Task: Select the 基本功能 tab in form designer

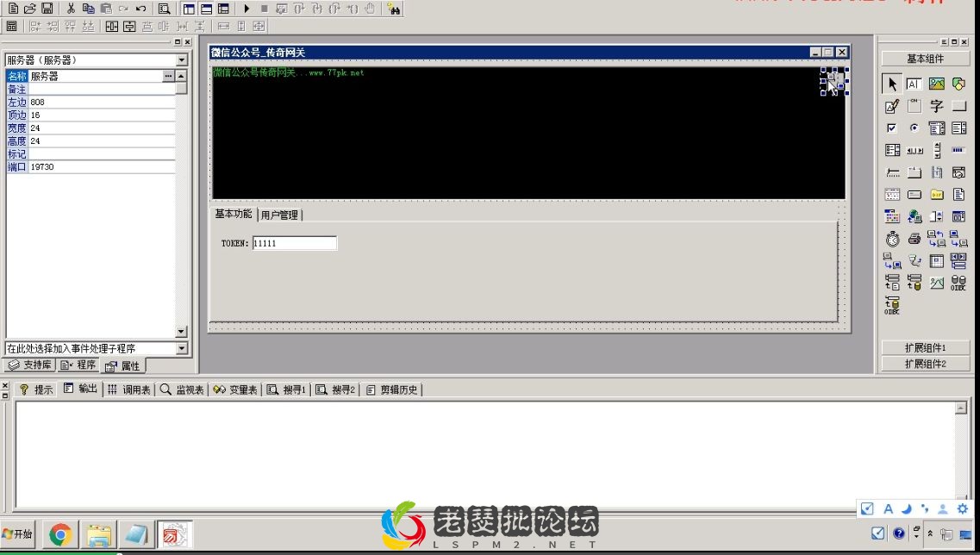Action: (x=233, y=214)
